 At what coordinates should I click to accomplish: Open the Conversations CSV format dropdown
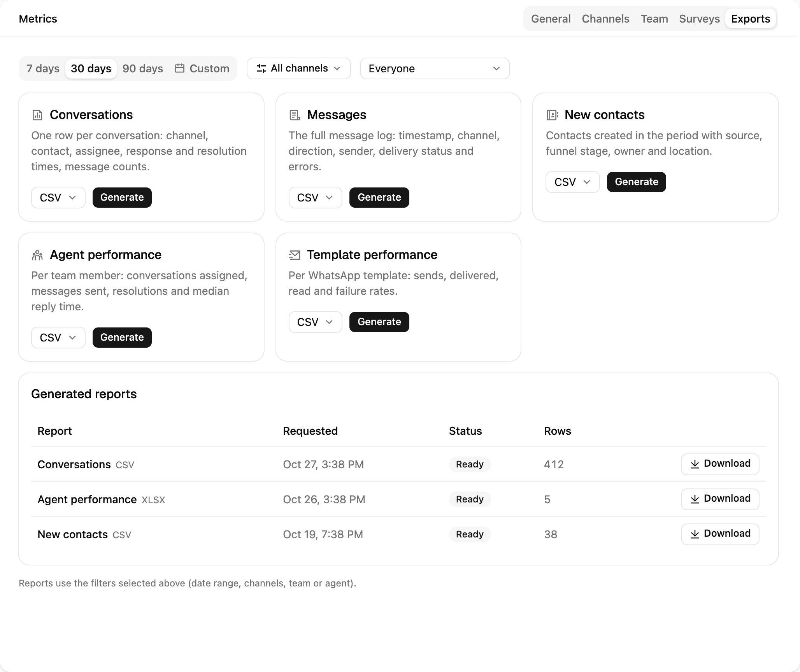click(x=58, y=198)
